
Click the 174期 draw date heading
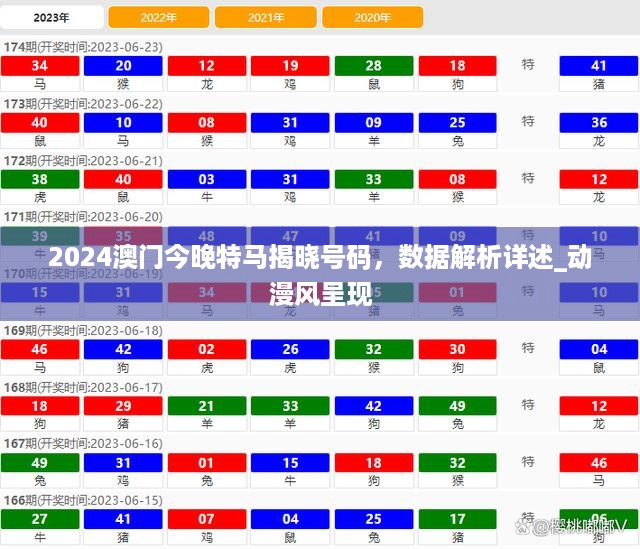tap(84, 47)
